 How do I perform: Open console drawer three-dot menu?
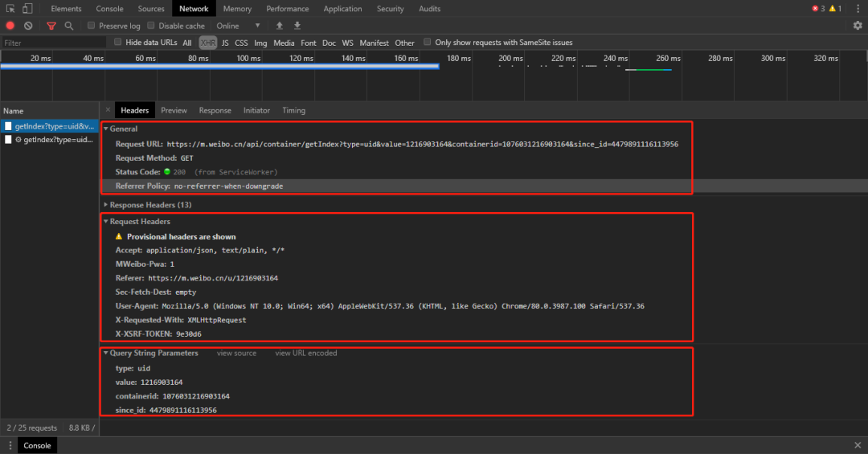[x=10, y=445]
